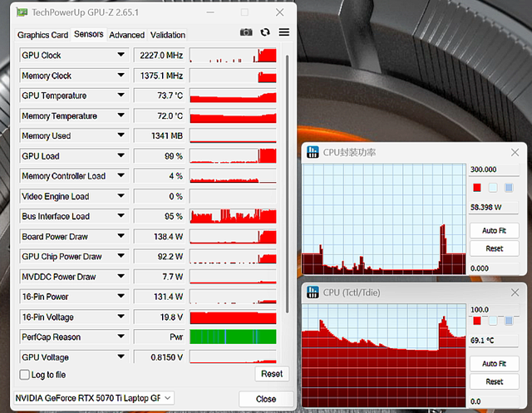This screenshot has width=532, height=413.
Task: Click Auto Fit in CPU封装功率 window
Action: click(494, 230)
